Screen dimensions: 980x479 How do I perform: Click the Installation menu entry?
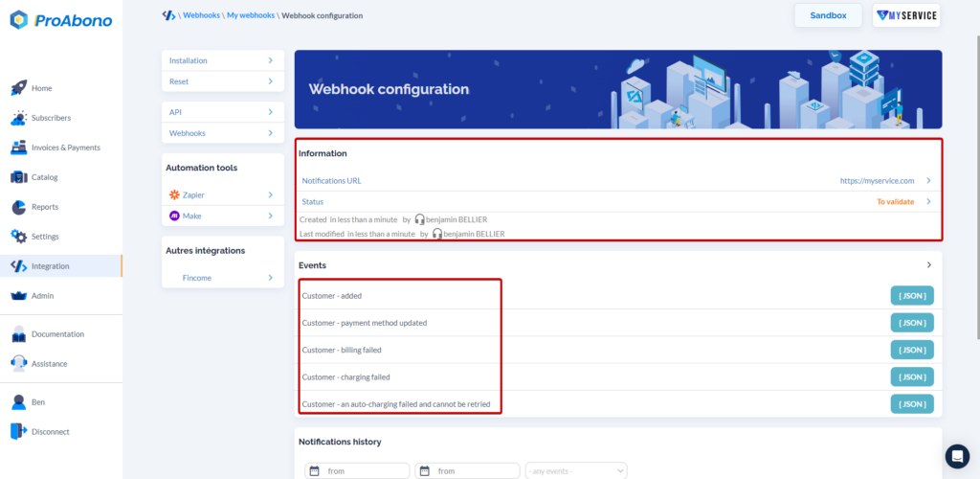pyautogui.click(x=222, y=60)
